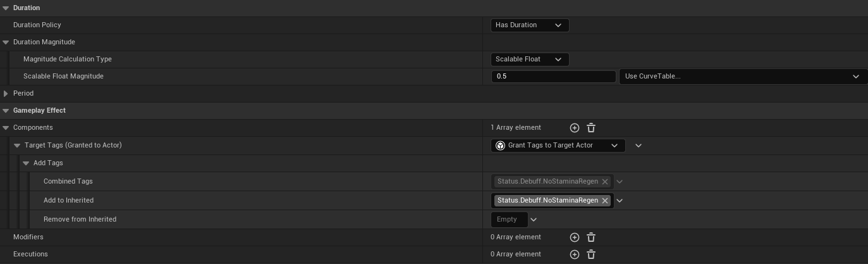Collapse the Duration section
Viewport: 868px width, 264px height.
pos(6,8)
